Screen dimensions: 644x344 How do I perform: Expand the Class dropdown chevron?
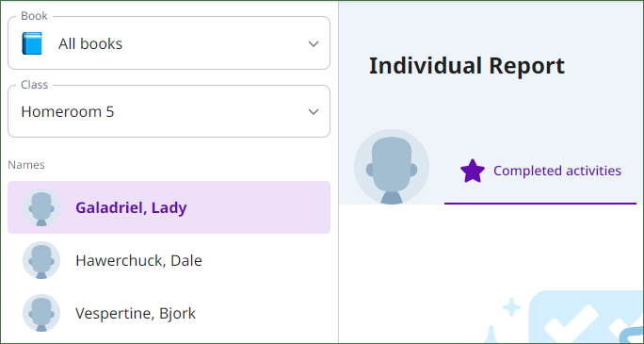pos(314,112)
